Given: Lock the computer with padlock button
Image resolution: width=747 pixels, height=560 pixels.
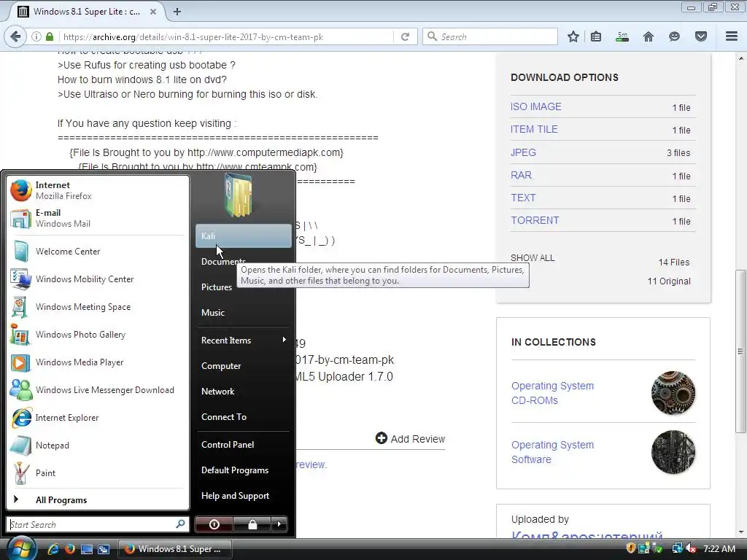Looking at the screenshot, I should 252,524.
